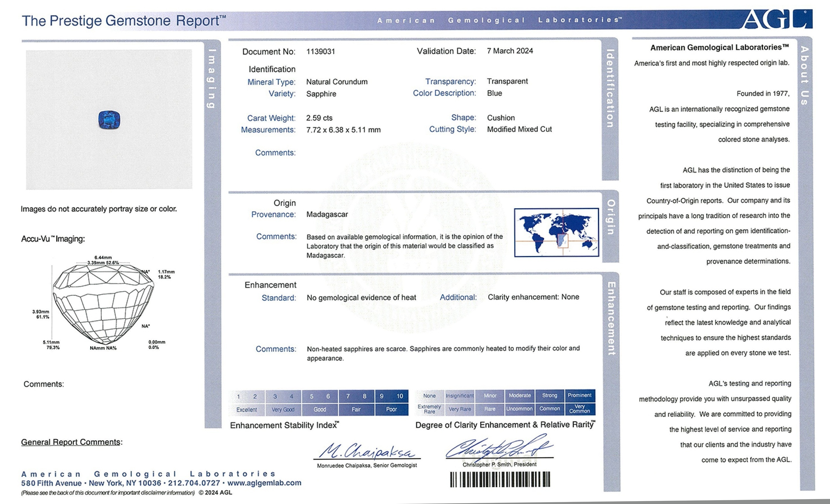
Task: Select the vertical Identification section label
Action: (x=610, y=89)
